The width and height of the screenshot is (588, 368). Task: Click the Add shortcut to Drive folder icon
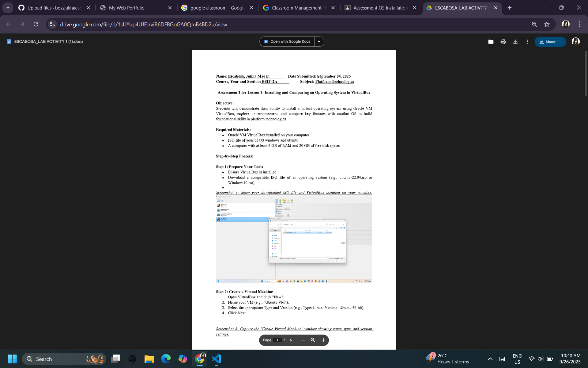(491, 42)
